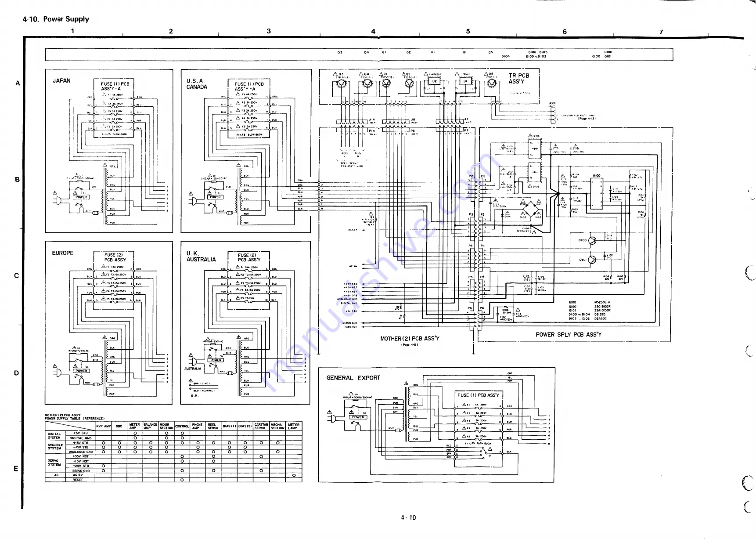Screen dimensions: 756x539
Task: Click the 'REEL SERVO' table column header
Action: coord(213,426)
